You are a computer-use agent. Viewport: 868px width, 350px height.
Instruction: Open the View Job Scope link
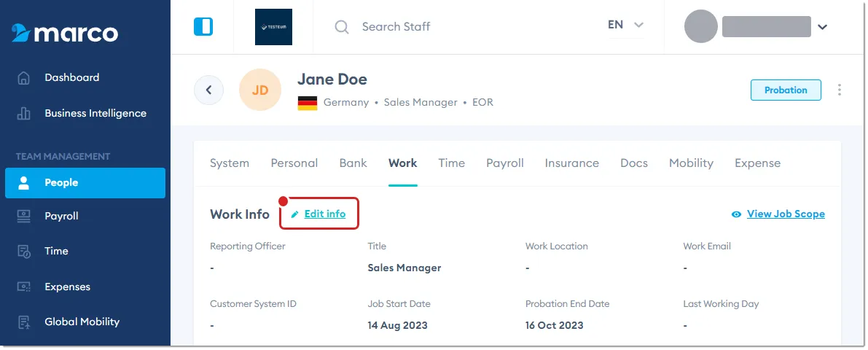pos(786,214)
